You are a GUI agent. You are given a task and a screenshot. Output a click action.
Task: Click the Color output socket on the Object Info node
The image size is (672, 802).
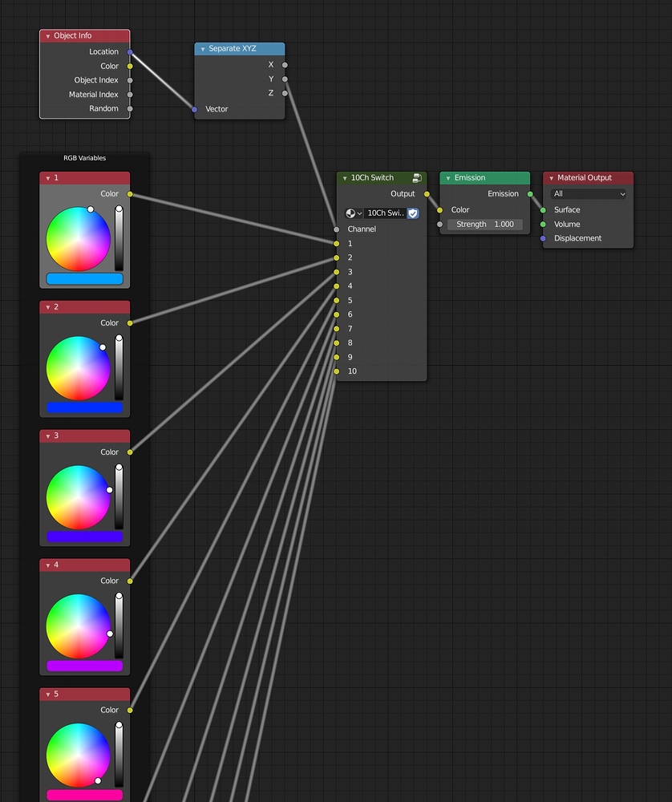point(132,66)
